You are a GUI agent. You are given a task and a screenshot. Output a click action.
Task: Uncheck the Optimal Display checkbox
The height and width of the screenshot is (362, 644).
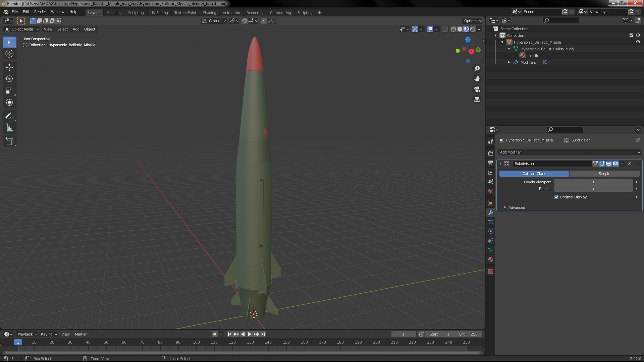(556, 197)
